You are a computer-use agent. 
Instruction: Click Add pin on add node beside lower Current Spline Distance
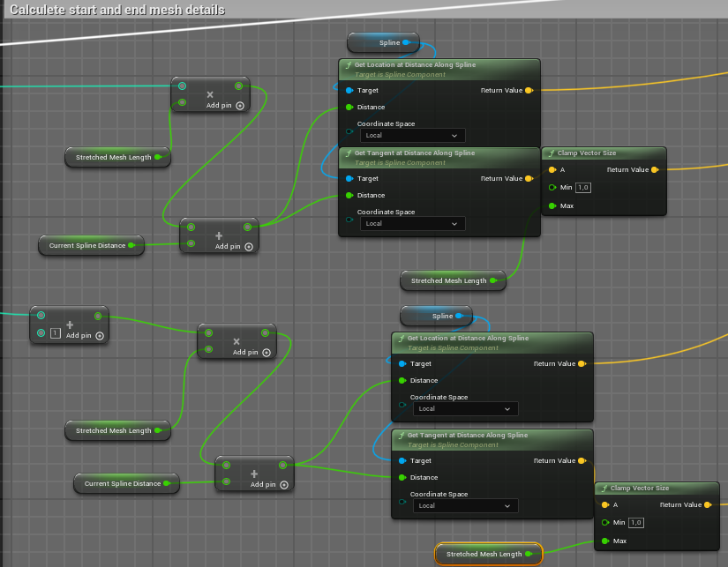coord(269,484)
